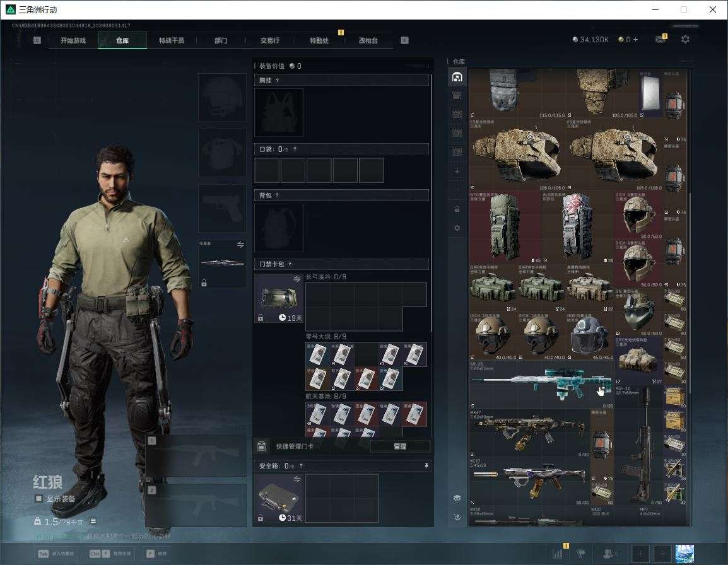The height and width of the screenshot is (565, 728).
Task: Open the 部门 tab
Action: 221,40
